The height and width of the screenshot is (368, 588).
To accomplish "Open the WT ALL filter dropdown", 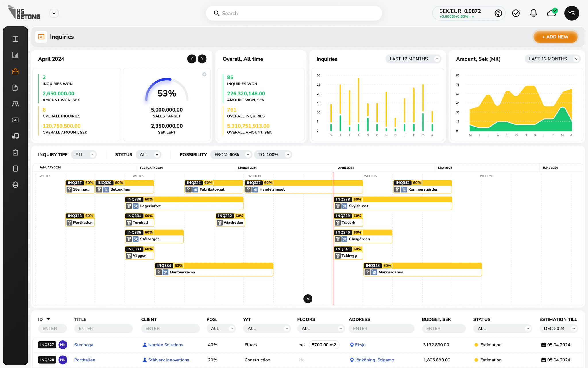I will pos(267,329).
